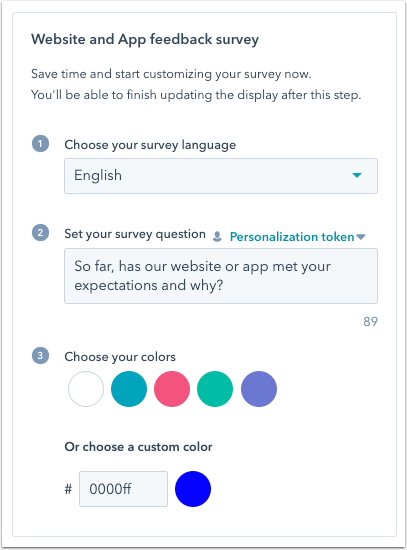Pick the green color swatch

click(215, 389)
